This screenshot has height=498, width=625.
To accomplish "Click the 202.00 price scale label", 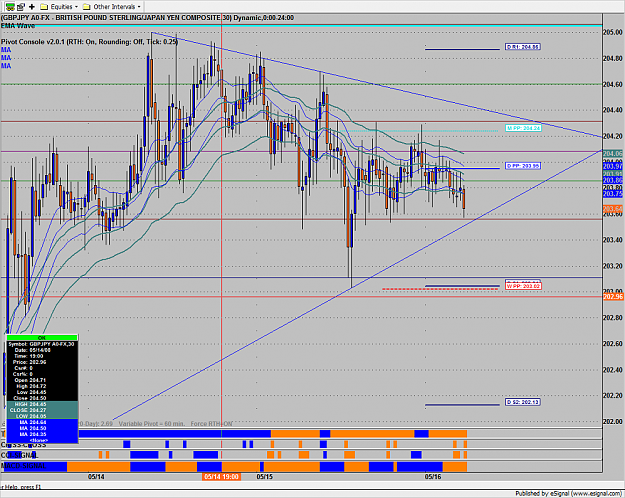I will (x=613, y=421).
